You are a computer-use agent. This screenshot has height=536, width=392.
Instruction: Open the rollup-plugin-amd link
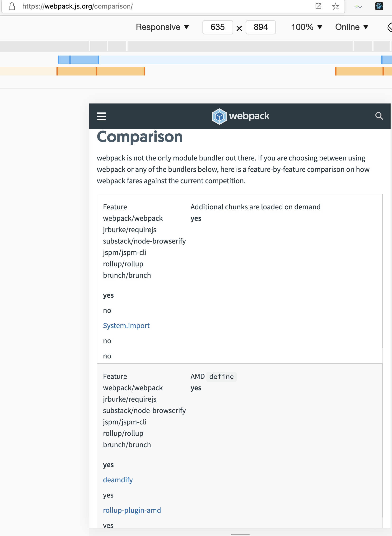132,510
